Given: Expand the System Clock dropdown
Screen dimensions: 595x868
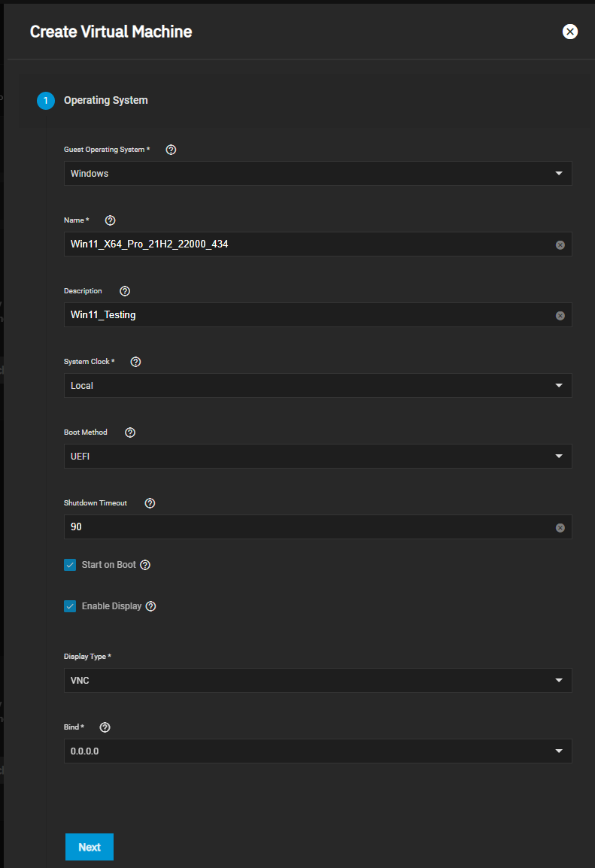Looking at the screenshot, I should [317, 386].
